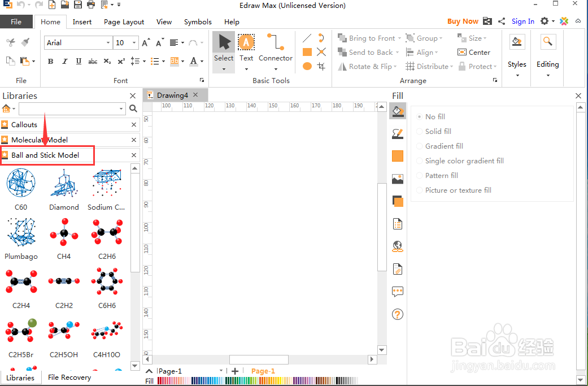Open the Page-1 page selector dropdown
This screenshot has width=588, height=386.
[221, 371]
